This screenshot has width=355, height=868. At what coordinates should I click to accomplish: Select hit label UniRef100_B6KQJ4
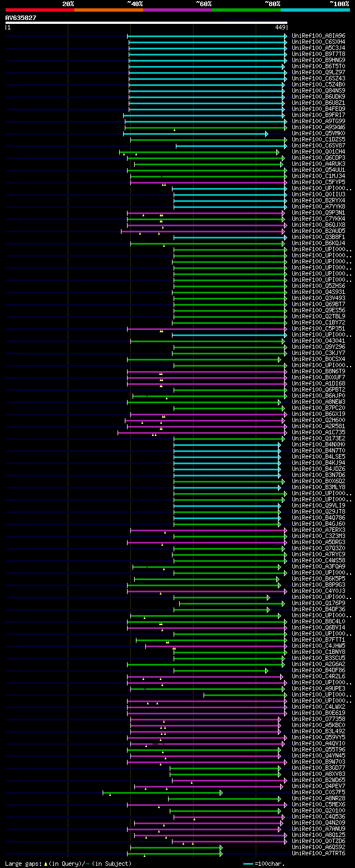click(318, 243)
